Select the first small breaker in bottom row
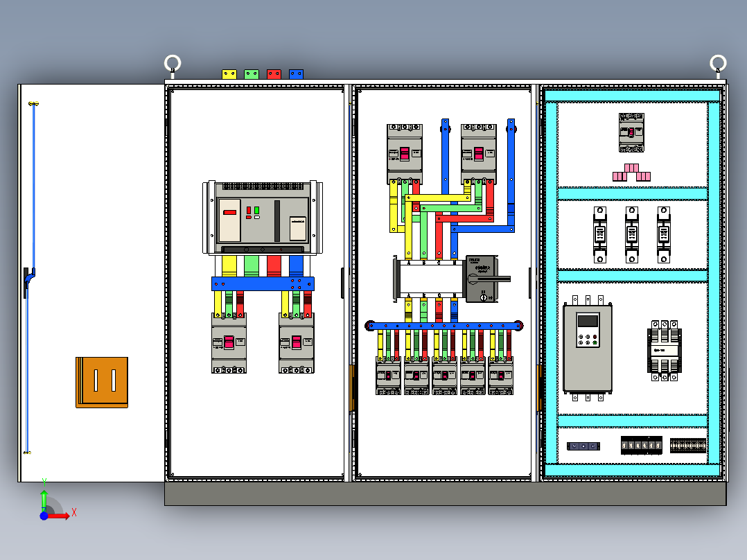 [388, 376]
